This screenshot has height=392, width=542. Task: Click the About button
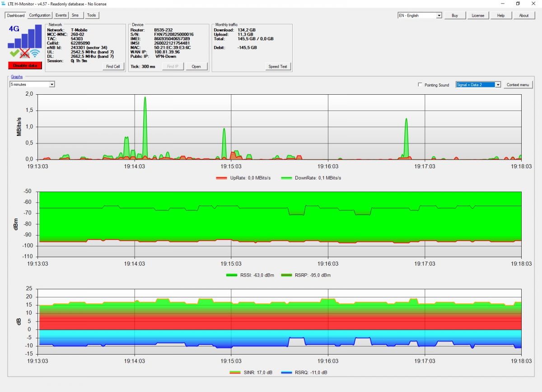[x=524, y=15]
